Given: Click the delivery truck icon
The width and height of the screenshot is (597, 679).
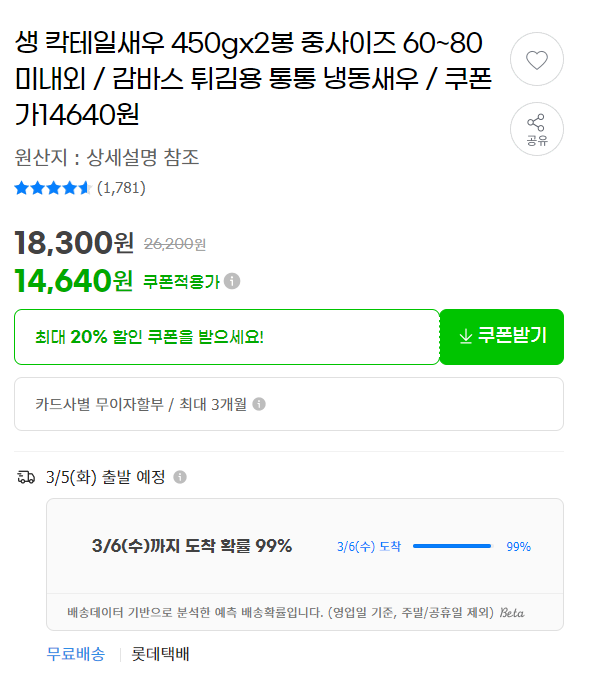Looking at the screenshot, I should pyautogui.click(x=26, y=477).
